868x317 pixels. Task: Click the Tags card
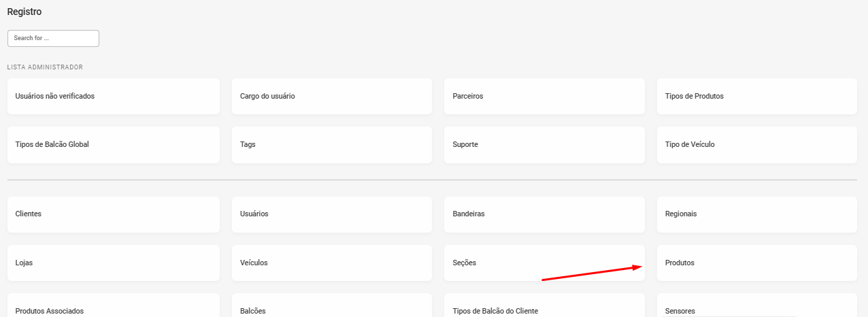pos(331,144)
